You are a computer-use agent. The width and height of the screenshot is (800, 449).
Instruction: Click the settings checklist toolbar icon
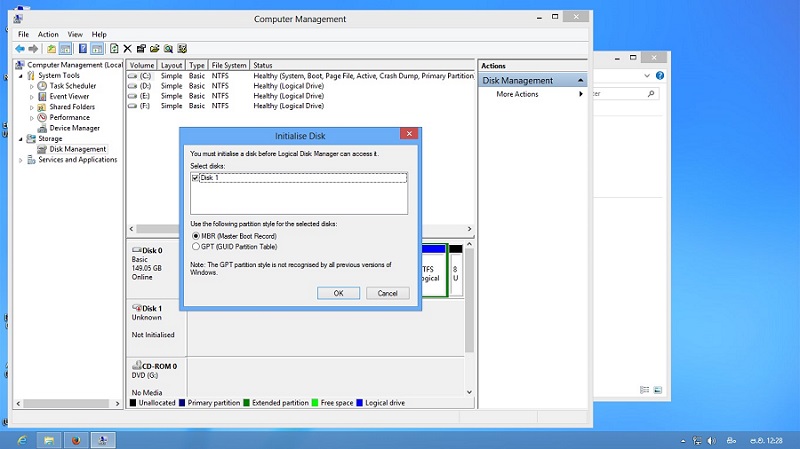[x=182, y=49]
